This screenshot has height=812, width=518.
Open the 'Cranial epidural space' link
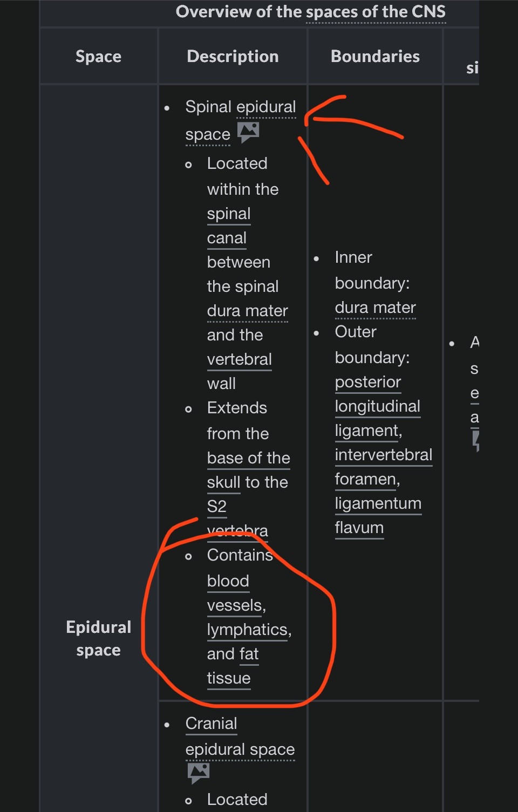240,736
